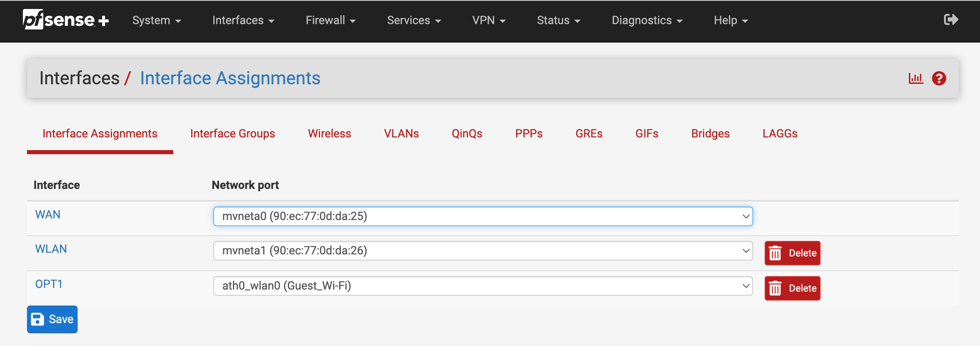Open the Diagnostics menu

647,20
